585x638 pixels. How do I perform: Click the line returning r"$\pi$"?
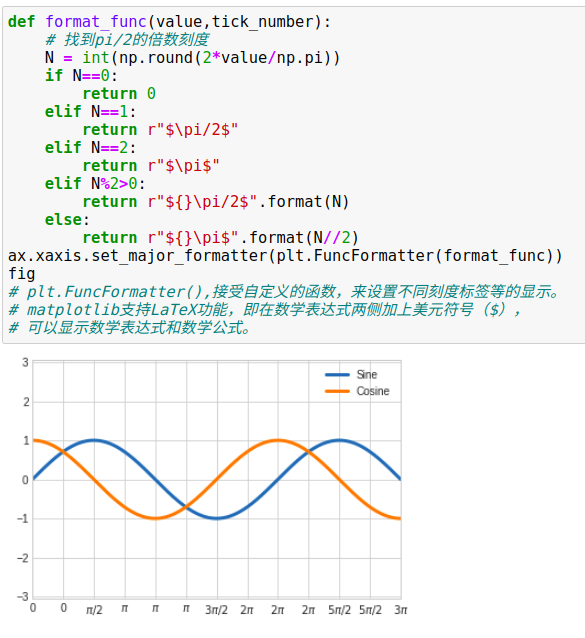151,165
